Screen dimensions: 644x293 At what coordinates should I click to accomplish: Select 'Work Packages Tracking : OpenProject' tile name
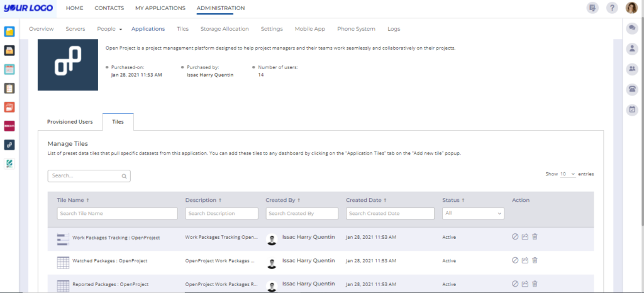click(116, 238)
